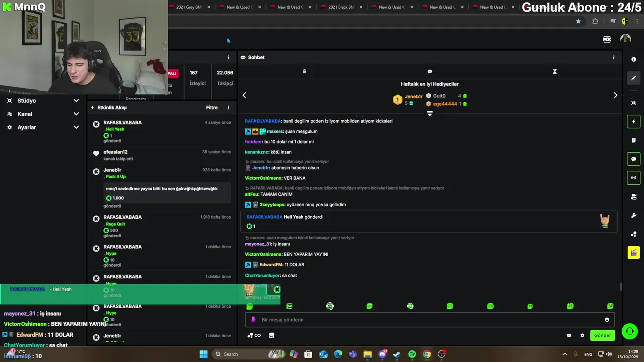Image resolution: width=644 pixels, height=362 pixels.
Task: Click the 2keyyloops username in chat
Action: click(x=272, y=205)
